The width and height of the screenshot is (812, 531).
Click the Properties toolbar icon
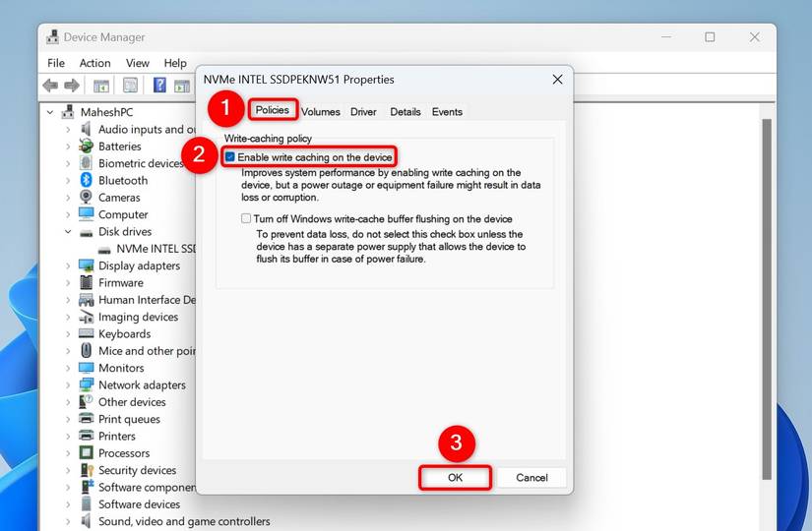tap(130, 85)
